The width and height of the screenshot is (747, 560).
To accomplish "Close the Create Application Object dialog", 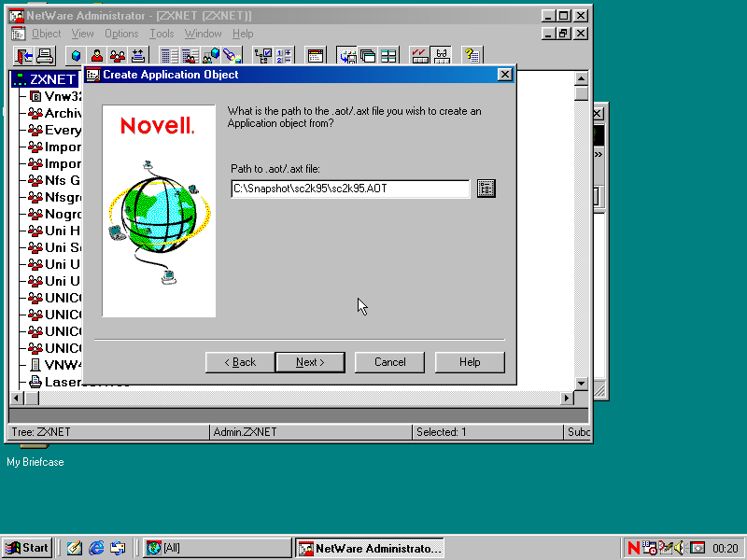I will pos(504,75).
